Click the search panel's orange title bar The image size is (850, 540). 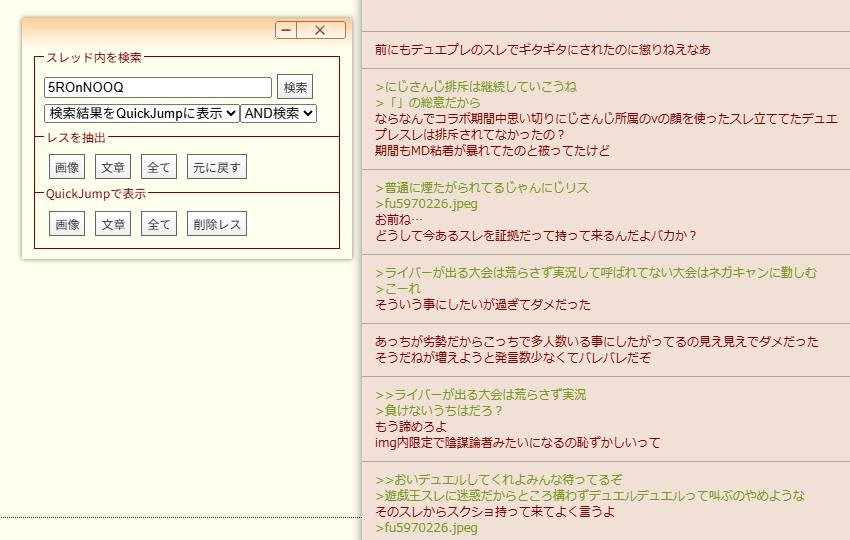pyautogui.click(x=150, y=30)
